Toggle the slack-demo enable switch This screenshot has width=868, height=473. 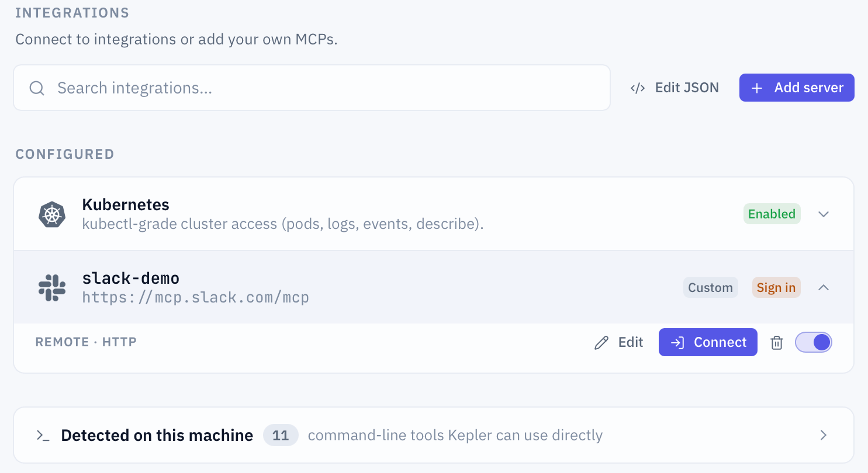[813, 342]
